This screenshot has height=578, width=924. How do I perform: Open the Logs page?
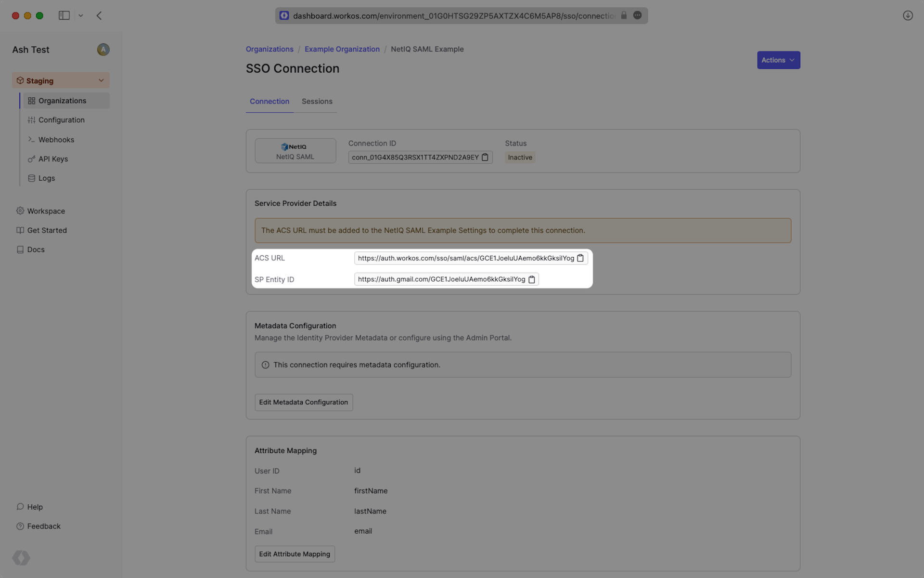(46, 178)
